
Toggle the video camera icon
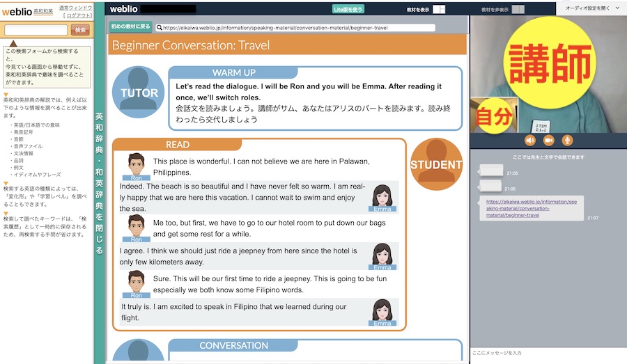point(548,140)
